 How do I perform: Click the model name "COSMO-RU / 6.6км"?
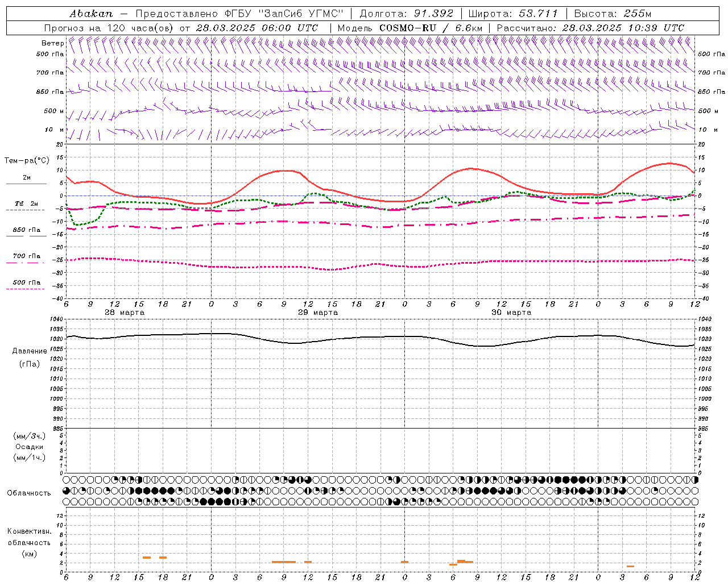point(432,28)
